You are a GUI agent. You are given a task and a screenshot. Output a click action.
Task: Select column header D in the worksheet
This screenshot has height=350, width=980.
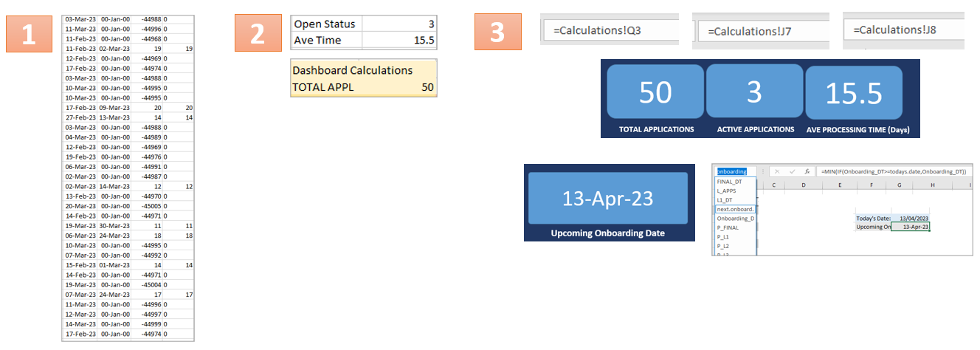[804, 185]
